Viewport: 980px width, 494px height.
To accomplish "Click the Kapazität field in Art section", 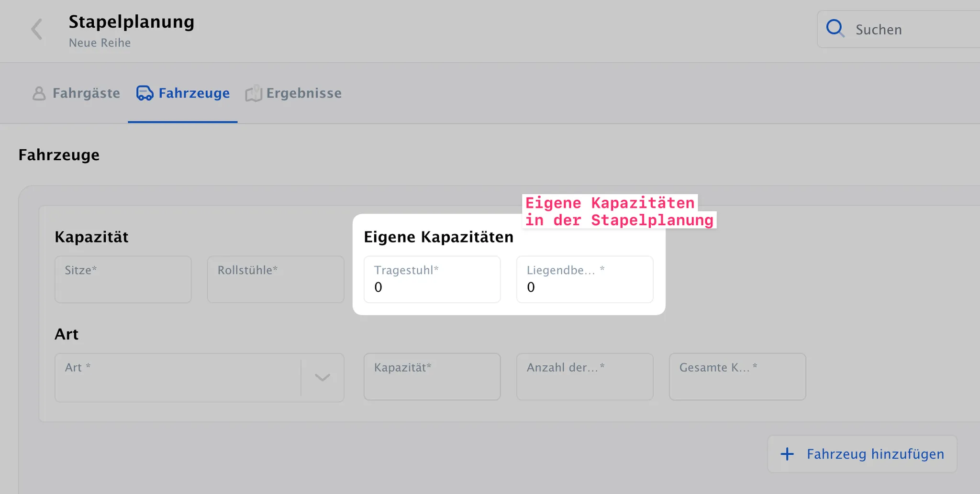I will point(432,377).
